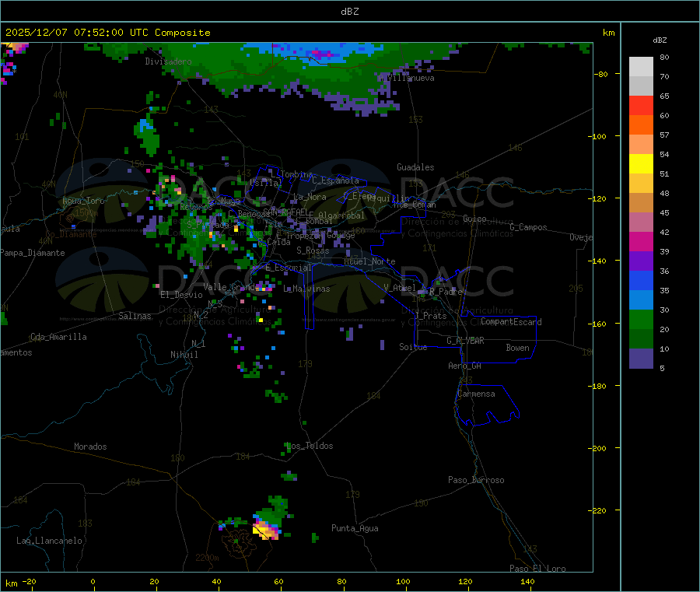Viewport: 700px width, 592px height.
Task: Click the G_ALVEAR map label
Action: 465,341
